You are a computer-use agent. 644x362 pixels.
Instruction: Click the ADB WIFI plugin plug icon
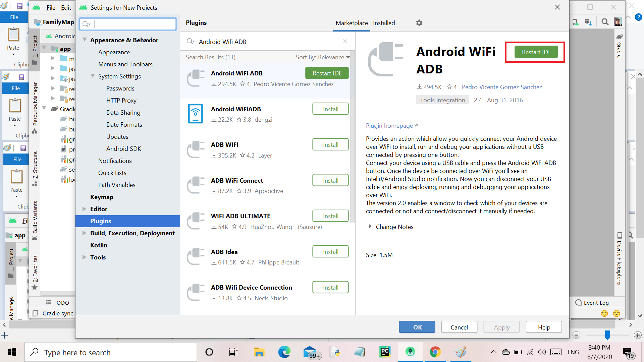point(196,149)
